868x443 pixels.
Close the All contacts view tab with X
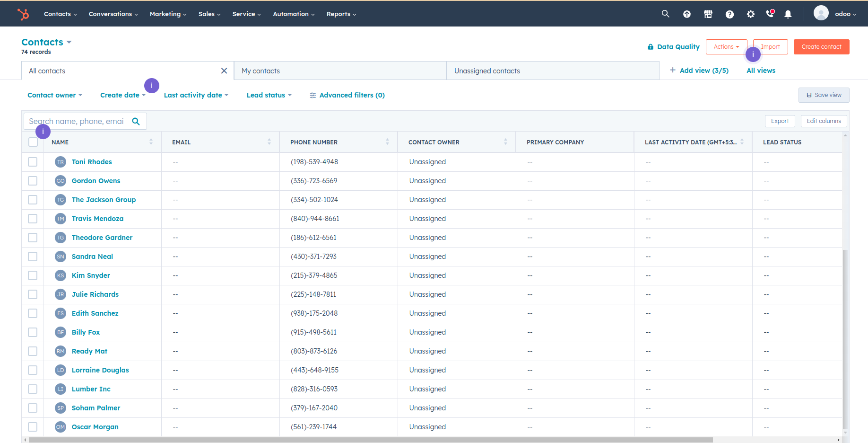coord(224,71)
